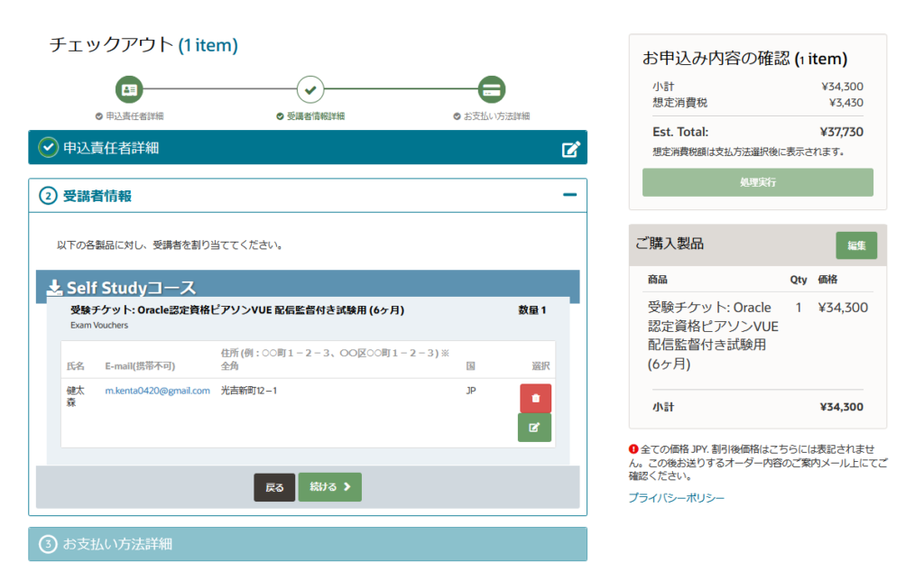Click the green circle checkmark on 申込責任者詳細

tap(48, 148)
